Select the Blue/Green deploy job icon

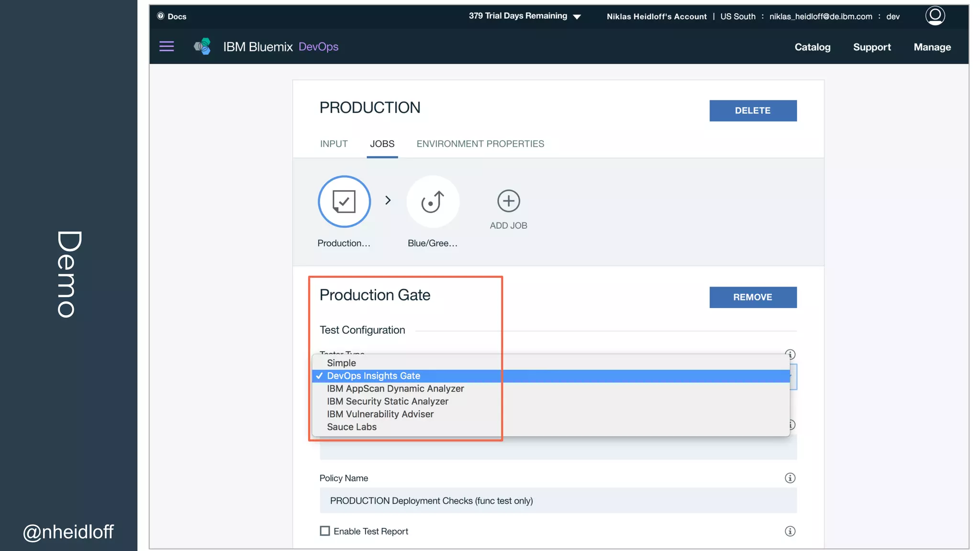click(433, 201)
